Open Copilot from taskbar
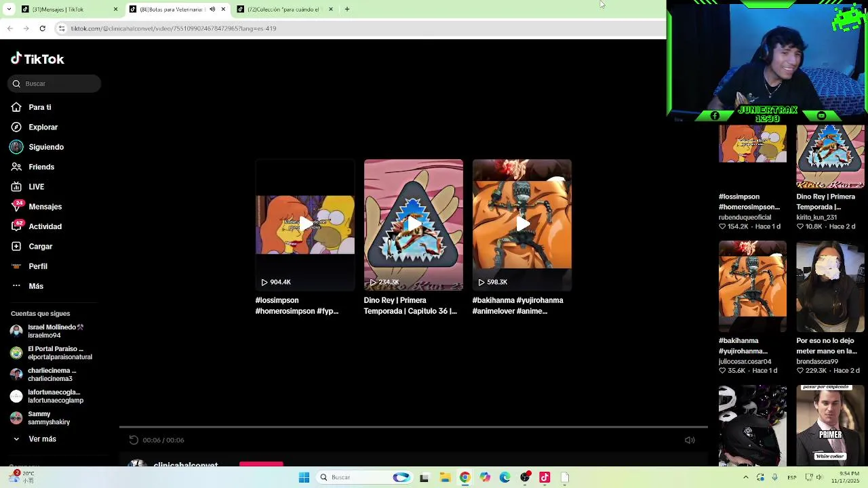 click(485, 477)
